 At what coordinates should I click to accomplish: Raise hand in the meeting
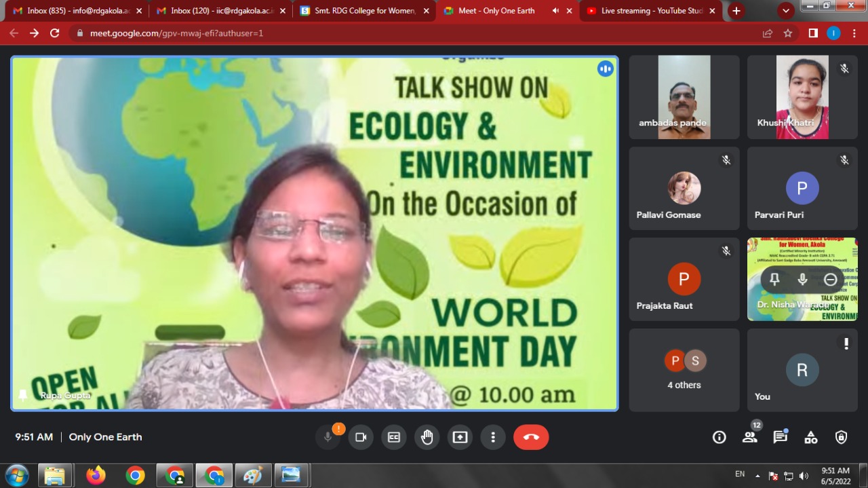[427, 437]
